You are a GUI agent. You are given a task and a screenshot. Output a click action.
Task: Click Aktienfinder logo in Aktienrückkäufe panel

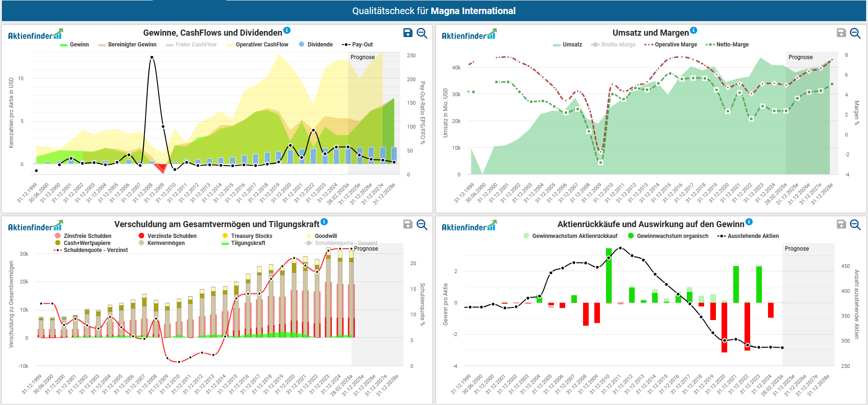[x=469, y=226]
